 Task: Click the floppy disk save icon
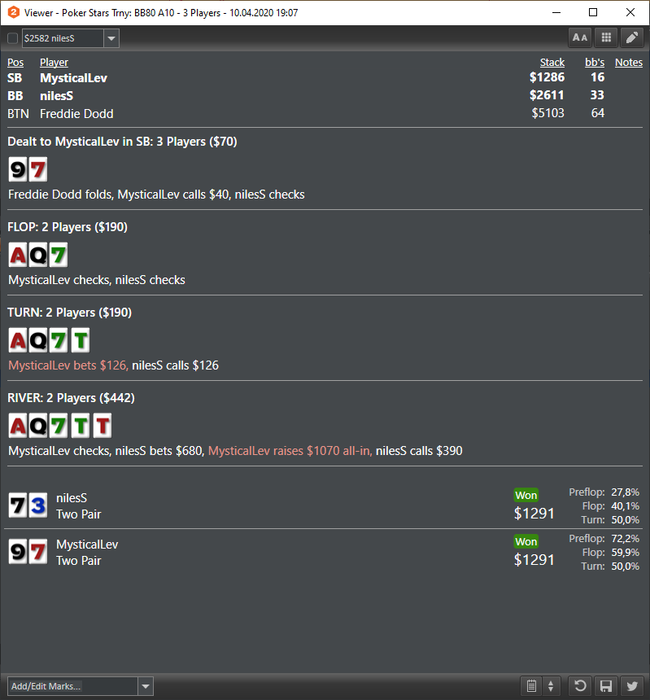coord(606,686)
